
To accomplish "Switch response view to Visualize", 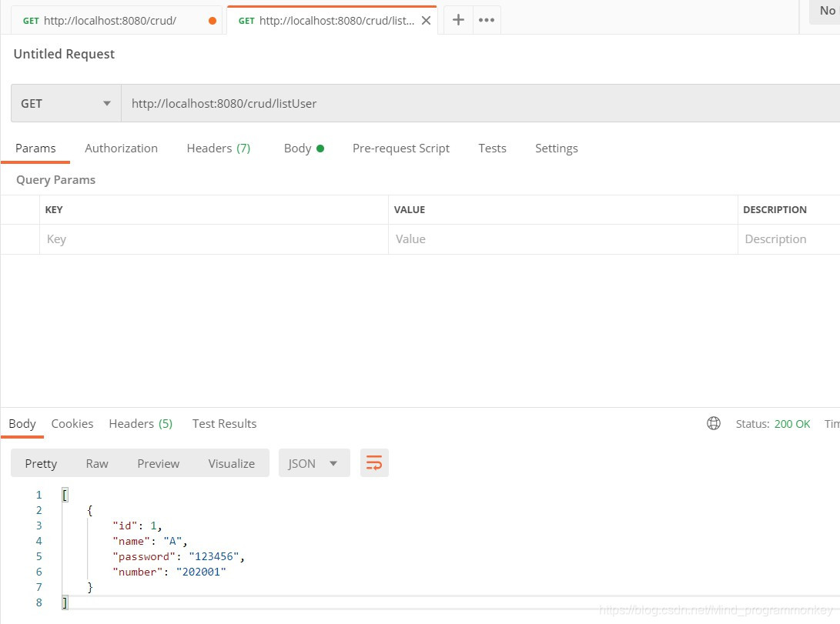I will [232, 463].
